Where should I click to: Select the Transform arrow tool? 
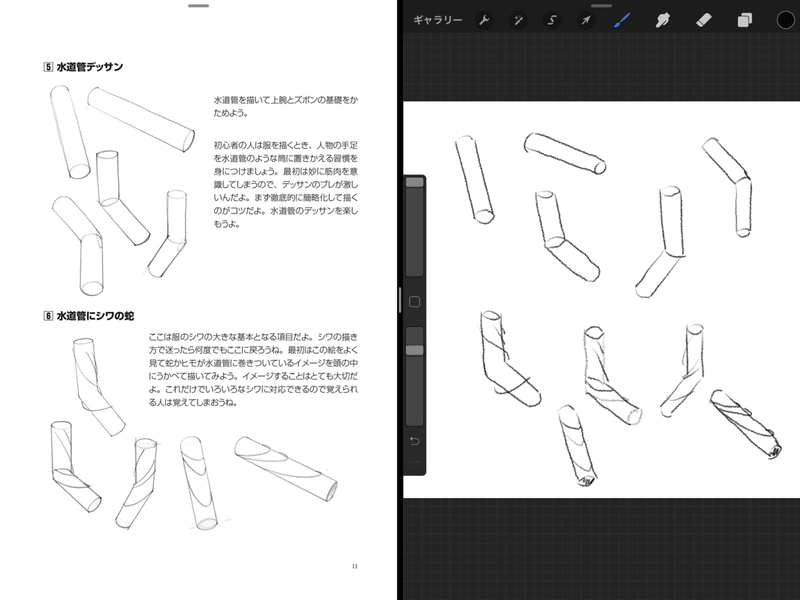[x=585, y=20]
